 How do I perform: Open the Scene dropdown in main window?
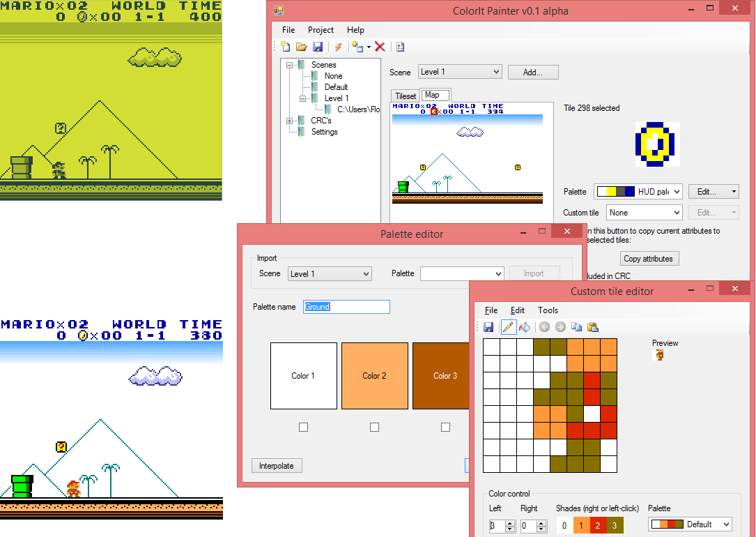coord(460,72)
